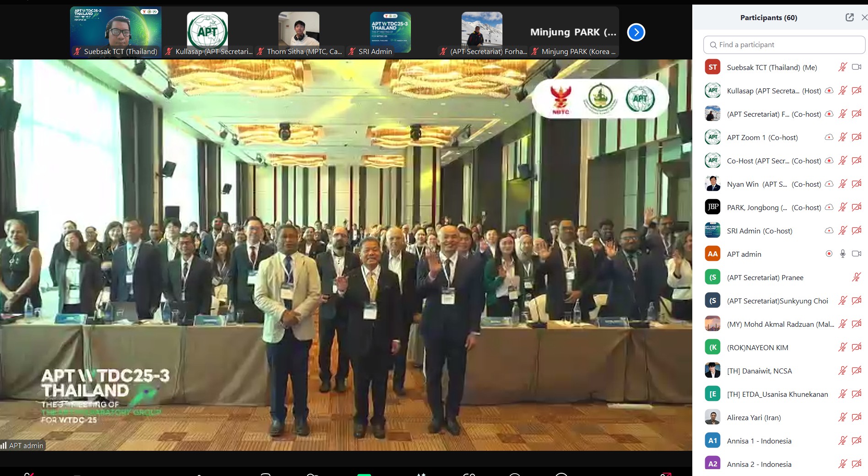868x476 pixels.
Task: Click camera-off icon for Kullasap (Host)
Action: coord(857,91)
